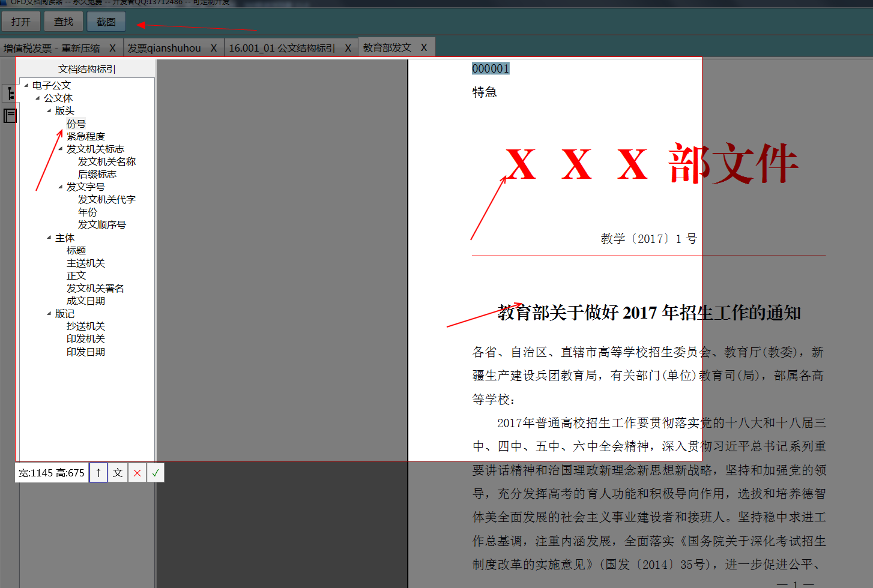Select 印发机关 tree item
Image resolution: width=873 pixels, height=588 pixels.
coord(86,338)
